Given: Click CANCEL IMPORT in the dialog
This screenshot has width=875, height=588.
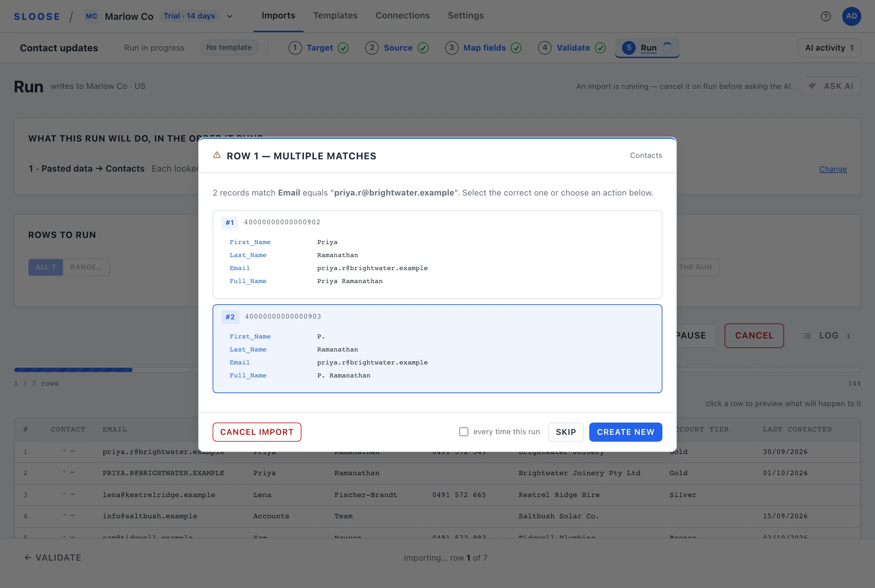Looking at the screenshot, I should click(257, 432).
